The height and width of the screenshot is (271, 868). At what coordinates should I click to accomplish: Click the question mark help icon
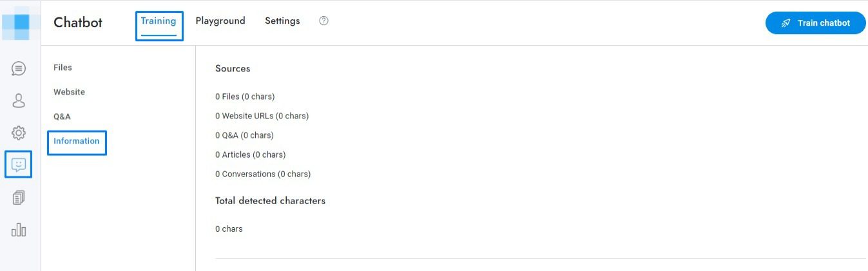click(x=324, y=21)
